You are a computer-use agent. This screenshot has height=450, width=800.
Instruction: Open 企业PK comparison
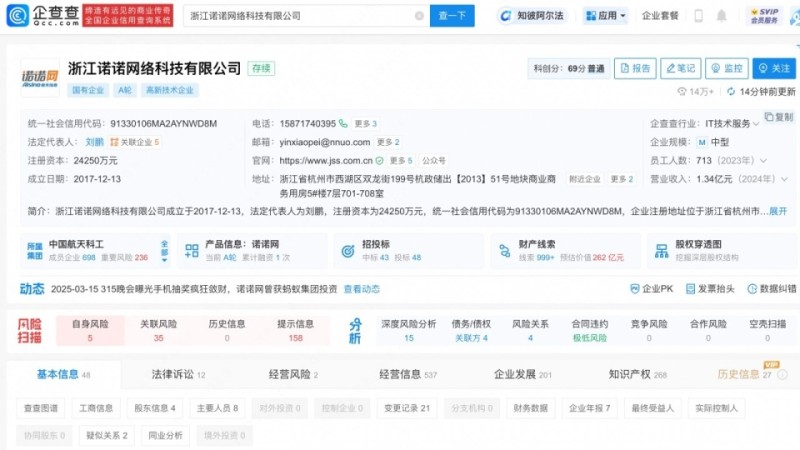[x=652, y=289]
